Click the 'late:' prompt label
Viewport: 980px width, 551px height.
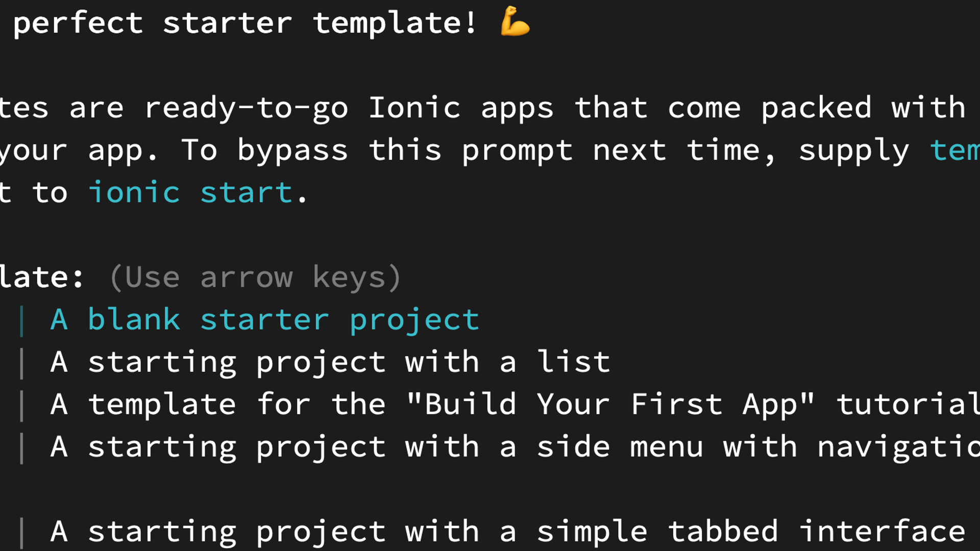click(x=42, y=278)
